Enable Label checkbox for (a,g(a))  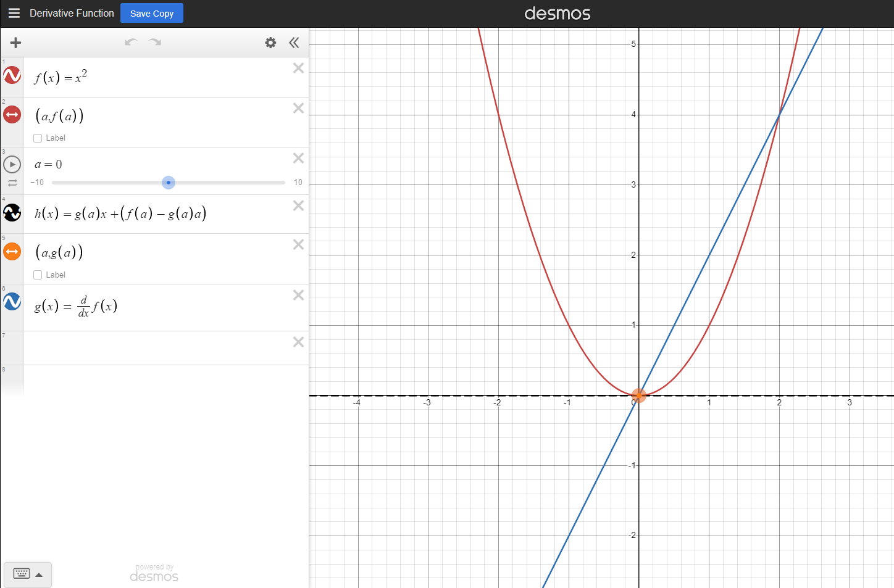(x=38, y=275)
